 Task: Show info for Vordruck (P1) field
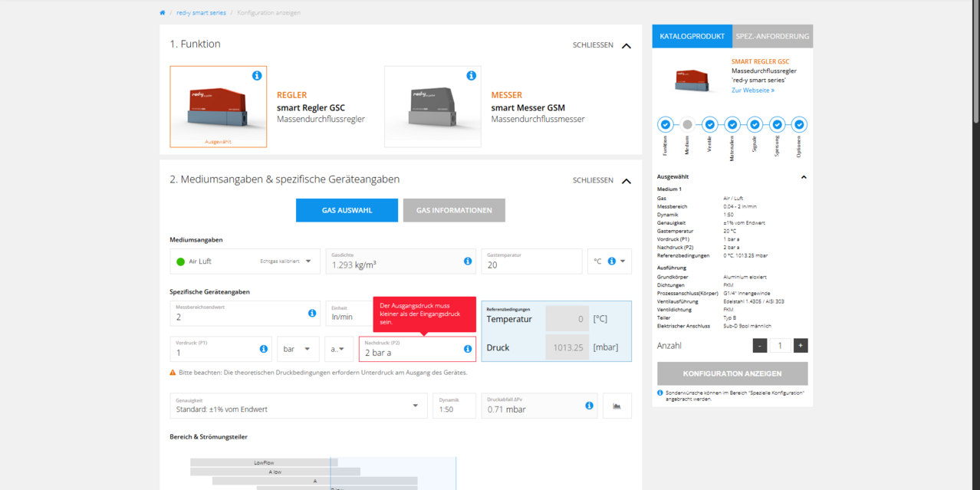pos(264,349)
